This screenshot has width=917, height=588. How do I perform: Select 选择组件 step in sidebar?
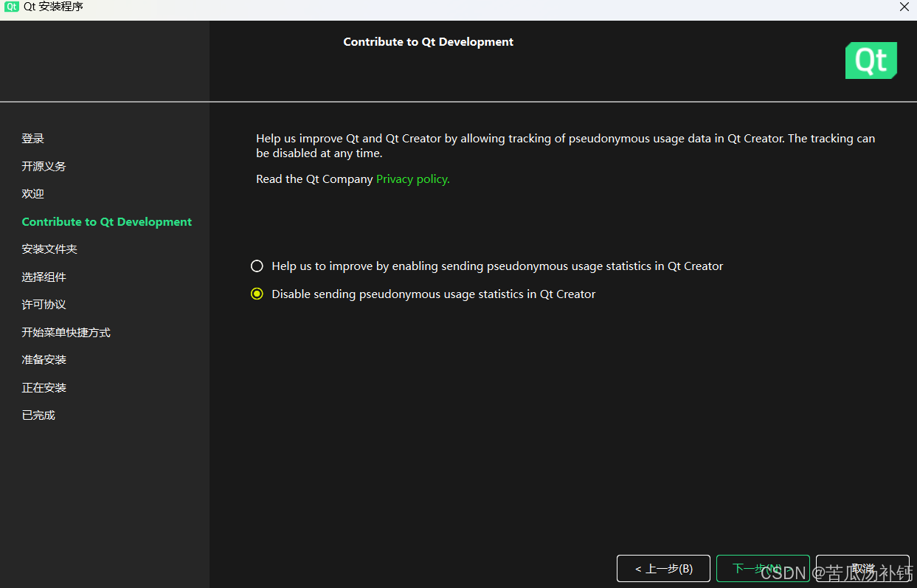point(44,277)
